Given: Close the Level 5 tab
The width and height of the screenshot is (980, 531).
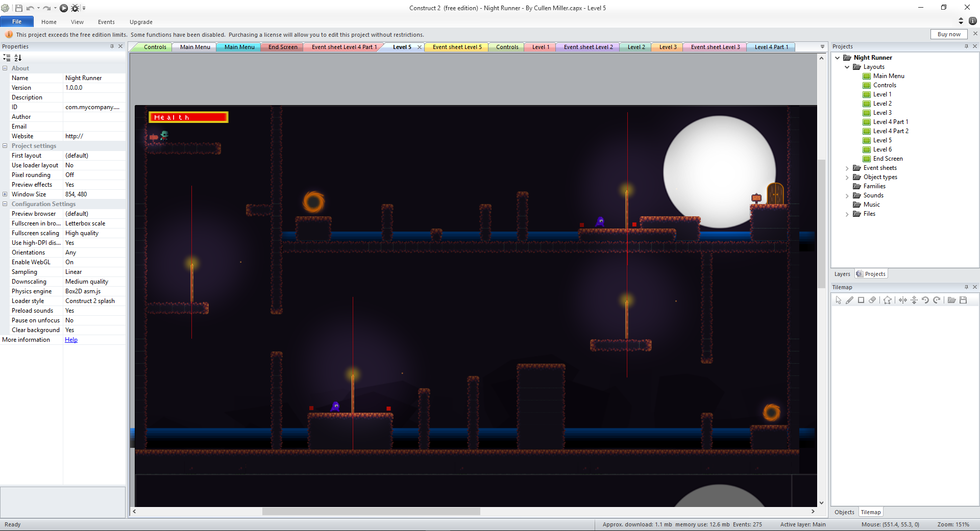Looking at the screenshot, I should click(x=420, y=47).
